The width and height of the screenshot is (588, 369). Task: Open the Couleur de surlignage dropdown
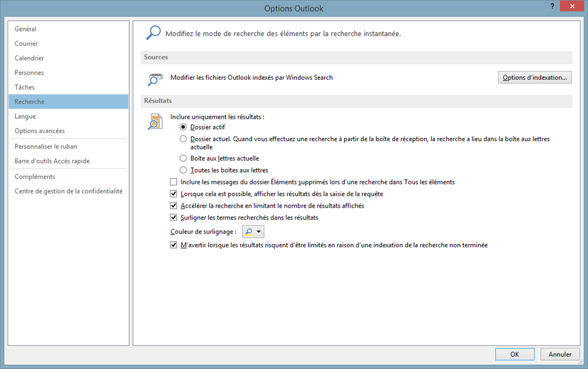coord(253,231)
